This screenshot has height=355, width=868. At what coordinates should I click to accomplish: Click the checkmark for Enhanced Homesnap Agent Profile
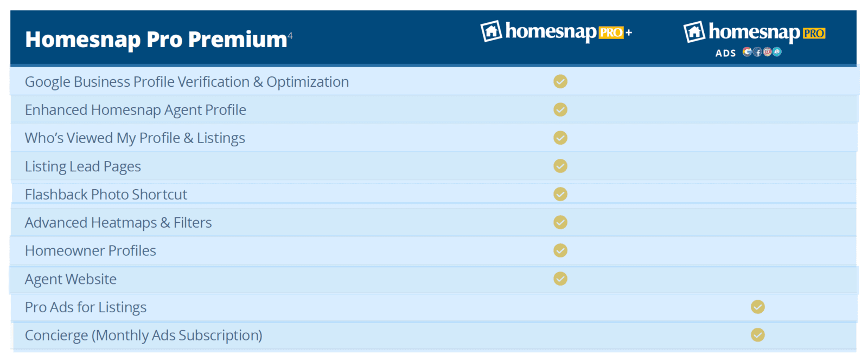click(560, 109)
